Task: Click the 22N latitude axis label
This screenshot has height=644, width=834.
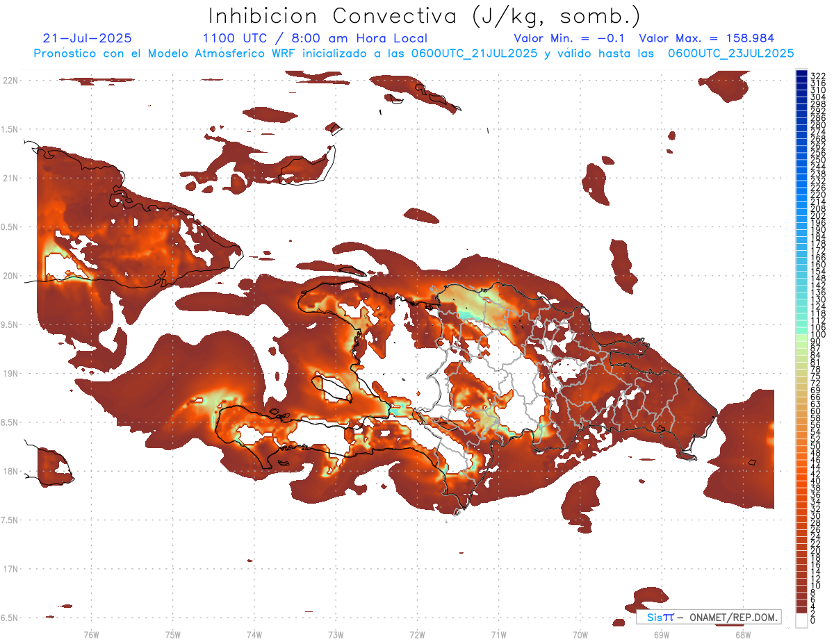Action: pyautogui.click(x=10, y=81)
